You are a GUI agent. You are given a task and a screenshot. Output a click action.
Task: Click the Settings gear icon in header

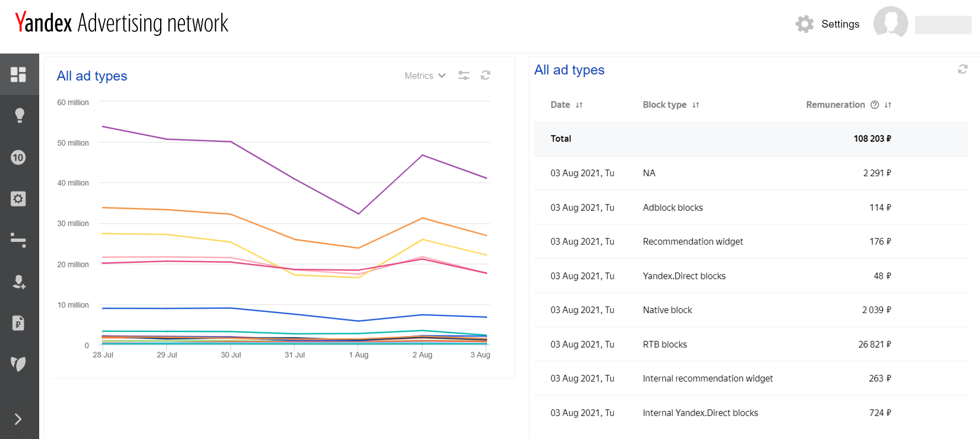click(805, 24)
